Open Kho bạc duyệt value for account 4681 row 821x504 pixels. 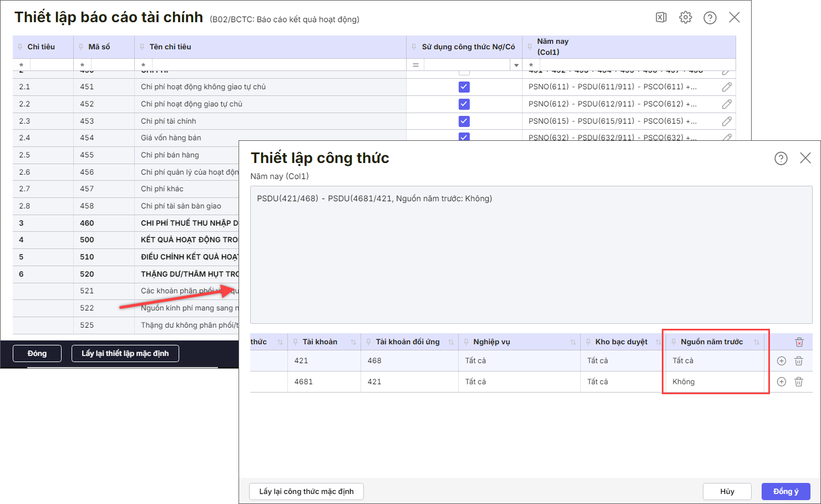(623, 382)
